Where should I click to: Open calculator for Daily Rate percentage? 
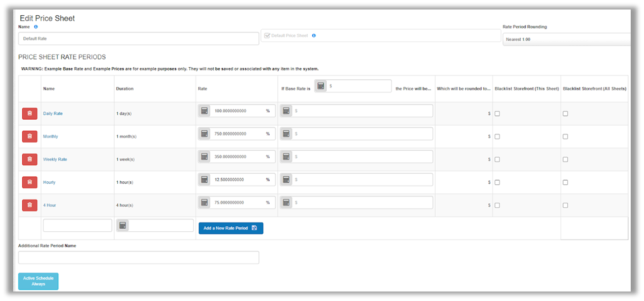click(205, 111)
